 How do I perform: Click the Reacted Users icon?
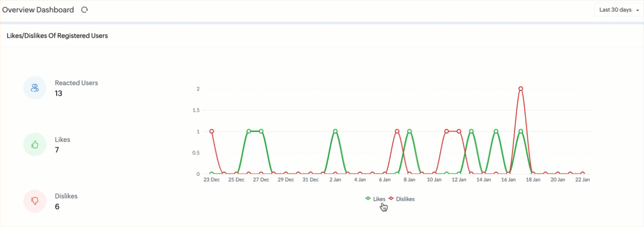point(35,88)
